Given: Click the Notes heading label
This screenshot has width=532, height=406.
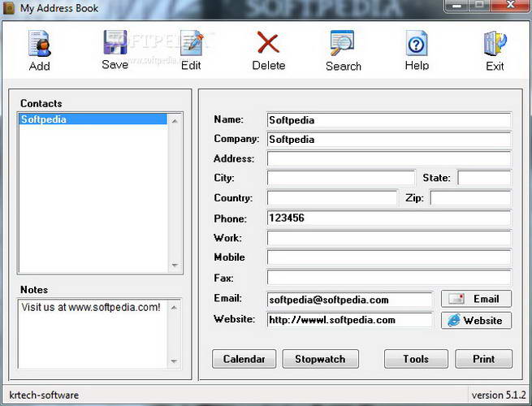Looking at the screenshot, I should coord(34,290).
